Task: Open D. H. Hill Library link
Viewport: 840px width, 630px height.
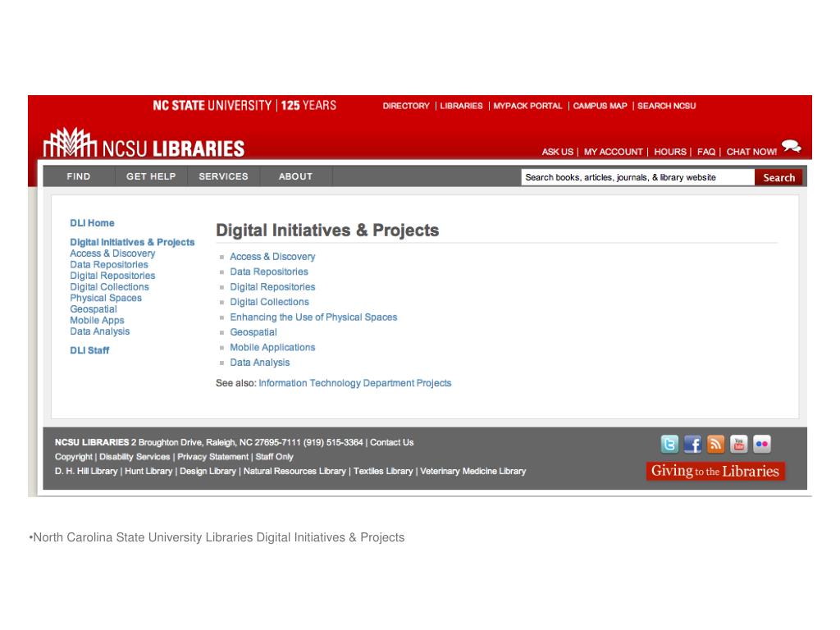Action: coord(85,472)
